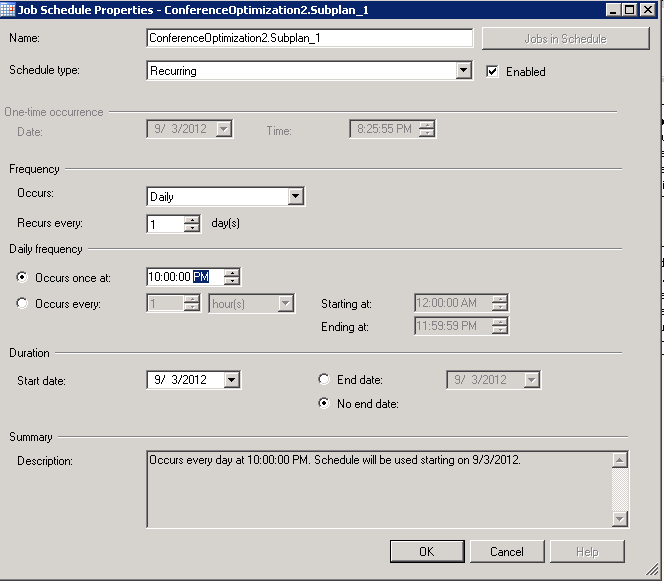Lower the 'Occurs once at' time with down arrow
The width and height of the screenshot is (664, 581).
(x=232, y=282)
